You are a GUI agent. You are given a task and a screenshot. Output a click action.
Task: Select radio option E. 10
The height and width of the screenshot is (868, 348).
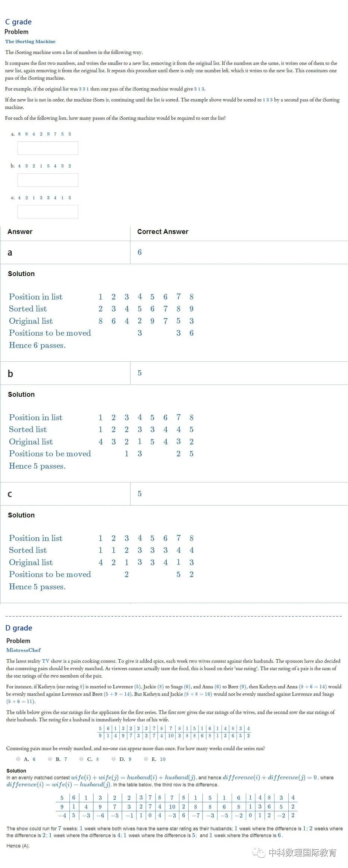tap(146, 759)
